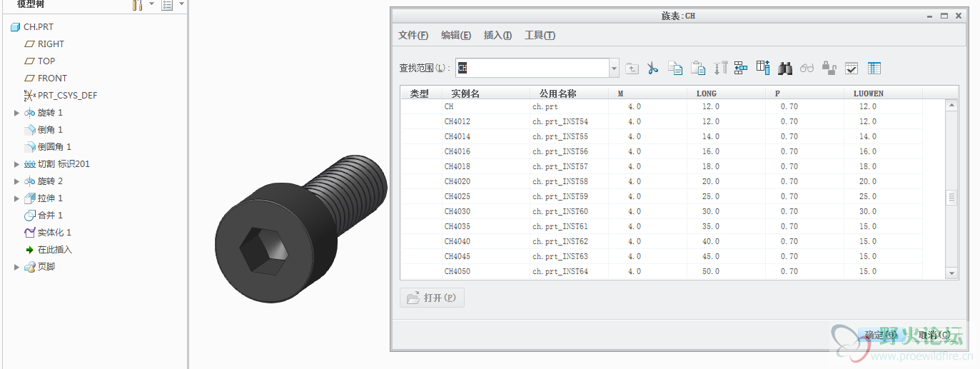Click the 打开(P) open button
980x369 pixels.
tap(433, 298)
